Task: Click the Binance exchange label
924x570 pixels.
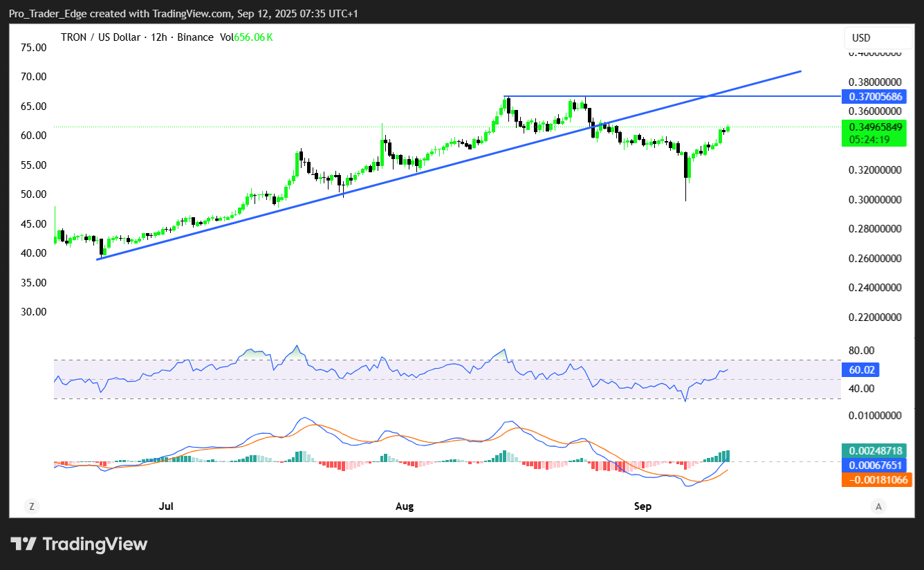Action: coord(195,37)
